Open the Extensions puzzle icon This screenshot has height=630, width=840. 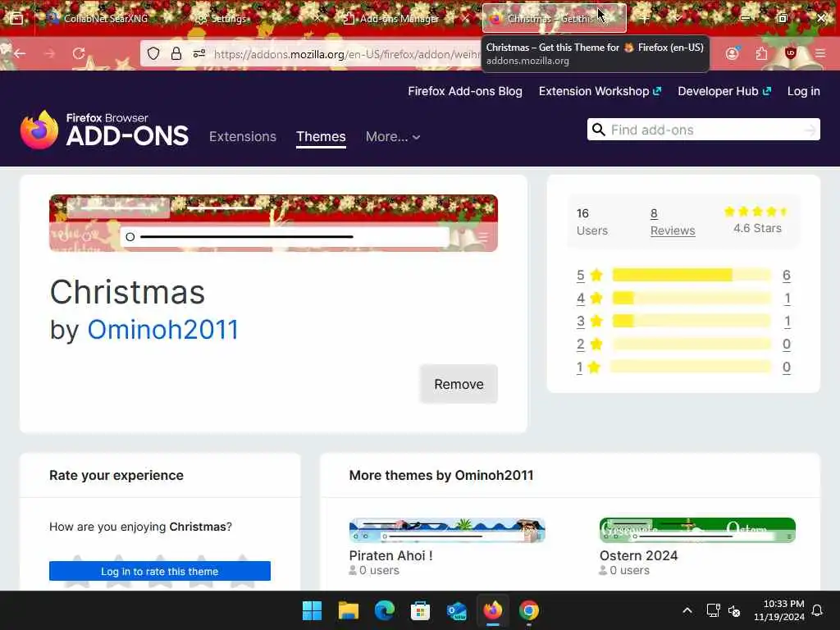[x=761, y=53]
